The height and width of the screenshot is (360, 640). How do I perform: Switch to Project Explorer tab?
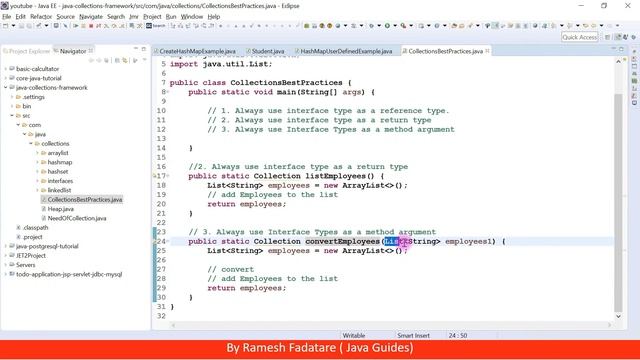27,51
